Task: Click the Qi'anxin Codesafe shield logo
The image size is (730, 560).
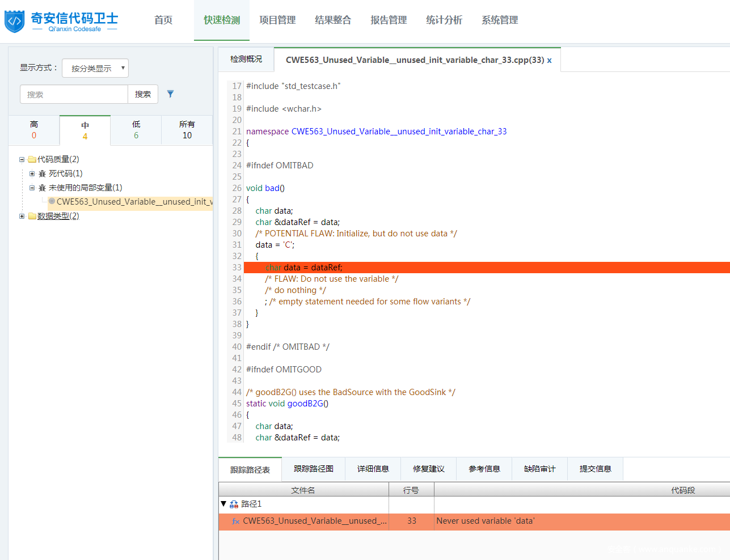Action: coord(15,22)
